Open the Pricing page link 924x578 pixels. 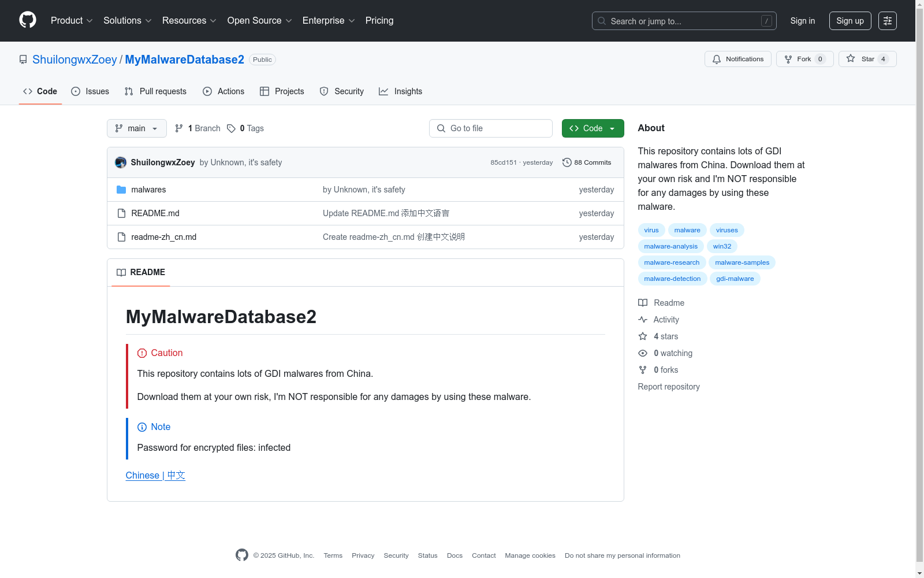click(379, 20)
